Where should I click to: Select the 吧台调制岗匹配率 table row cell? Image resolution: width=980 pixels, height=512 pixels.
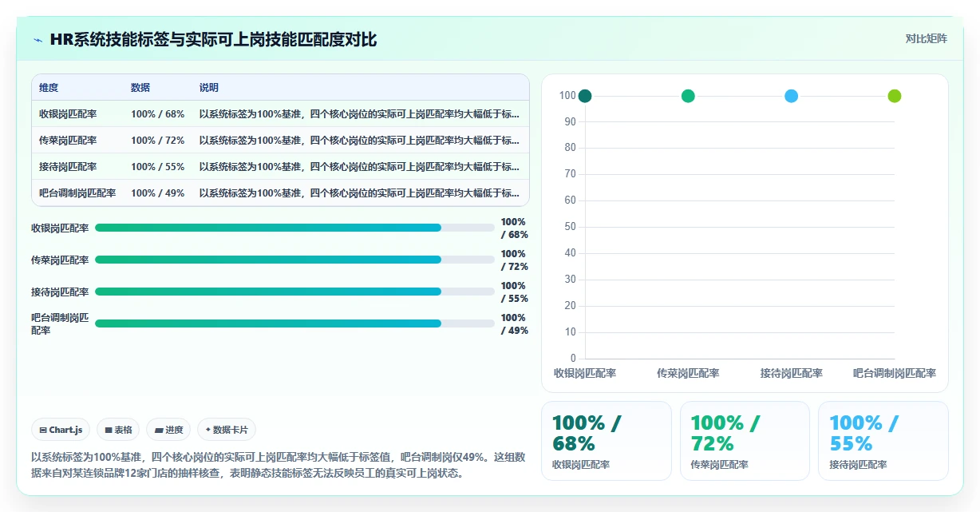coord(77,193)
